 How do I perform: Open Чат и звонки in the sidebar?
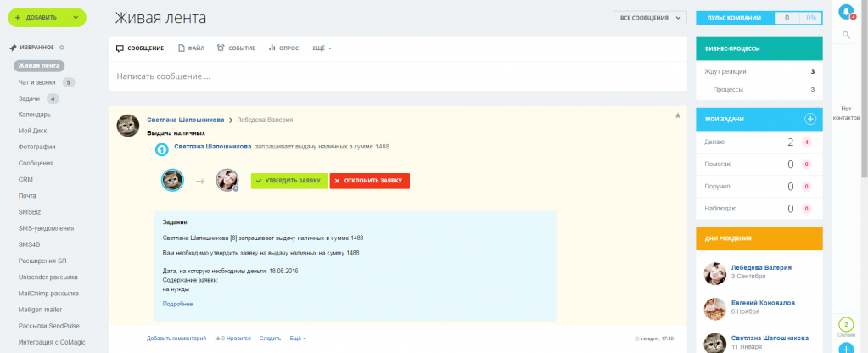click(36, 82)
